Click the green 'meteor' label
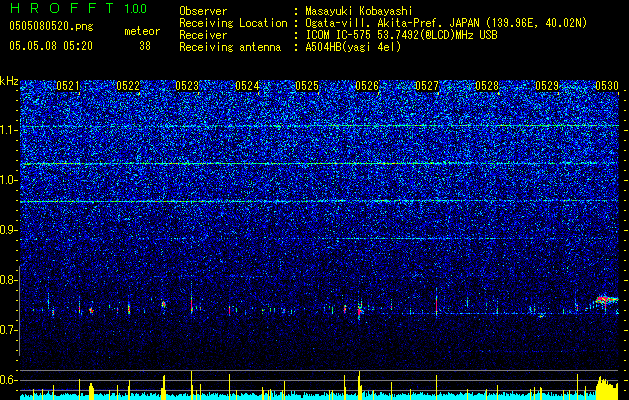This screenshot has height=400, width=629. [x=142, y=31]
